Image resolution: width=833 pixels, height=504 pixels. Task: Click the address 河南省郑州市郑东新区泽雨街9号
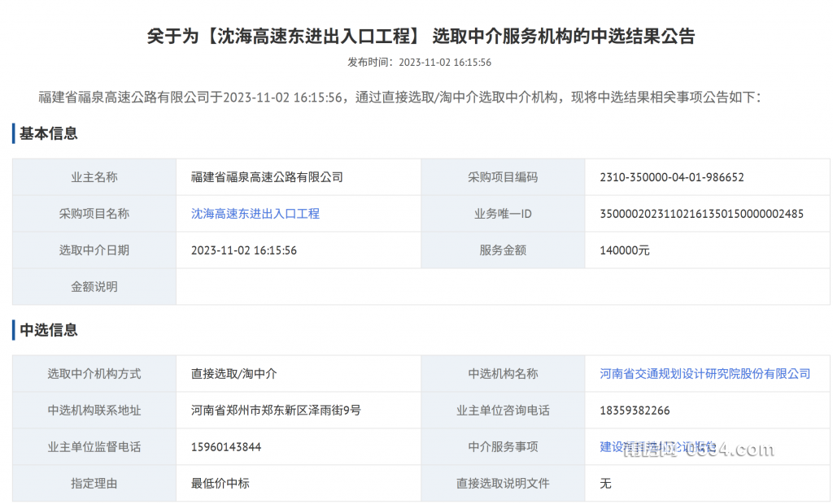277,411
